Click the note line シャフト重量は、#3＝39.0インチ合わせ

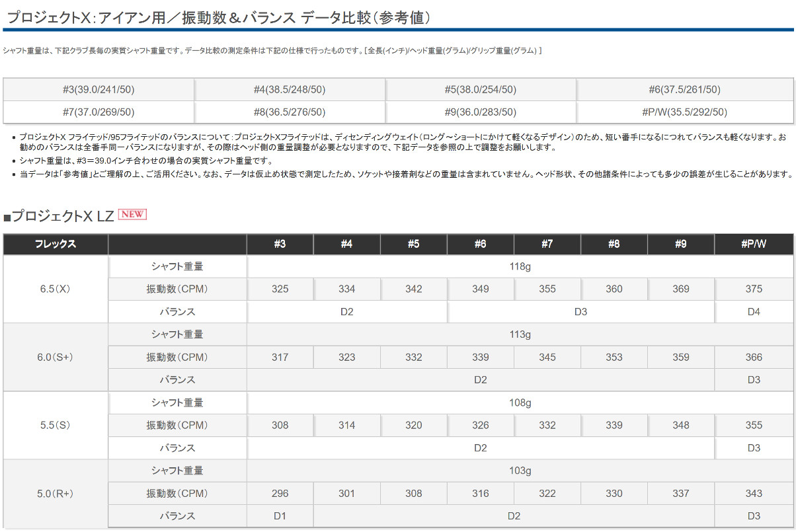tap(145, 161)
